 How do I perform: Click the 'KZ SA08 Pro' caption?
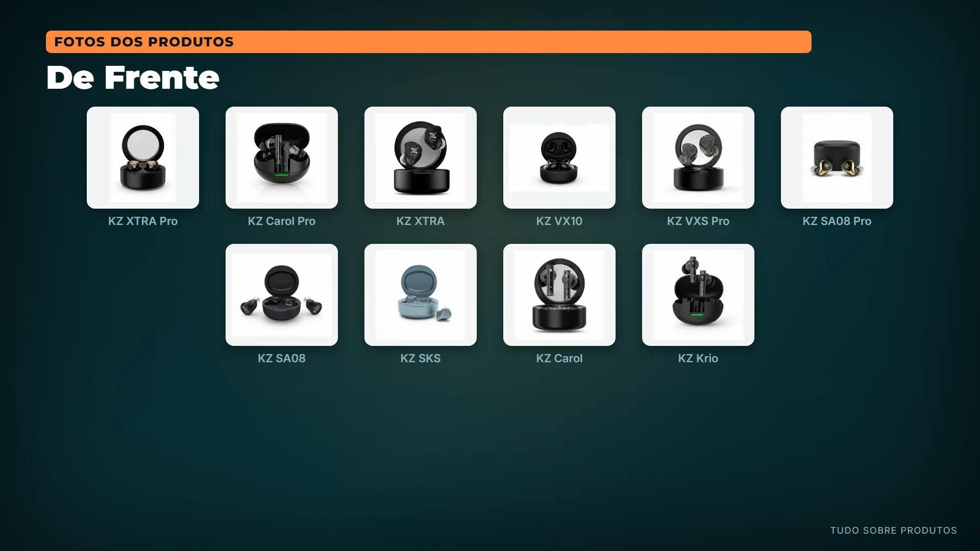[x=837, y=221]
